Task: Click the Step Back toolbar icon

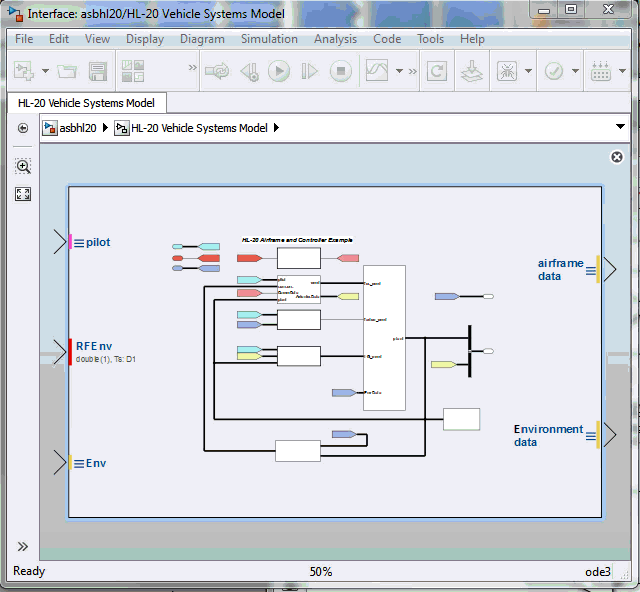Action: point(249,71)
